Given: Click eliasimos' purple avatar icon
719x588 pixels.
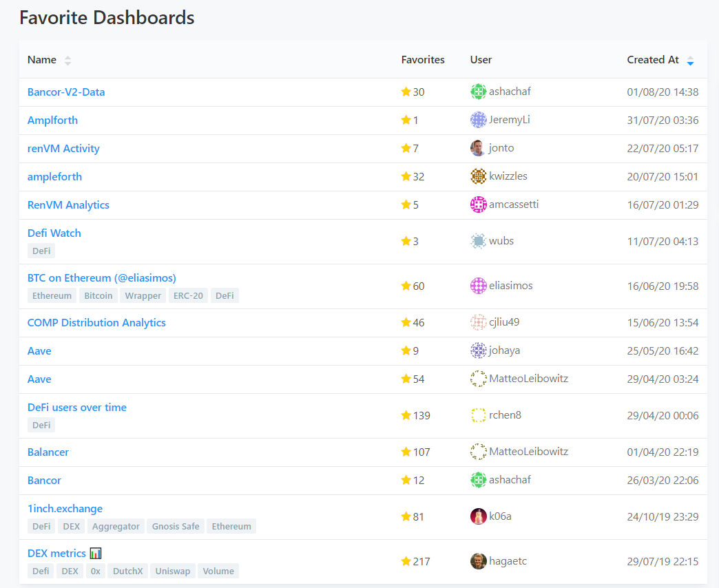Looking at the screenshot, I should [478, 286].
